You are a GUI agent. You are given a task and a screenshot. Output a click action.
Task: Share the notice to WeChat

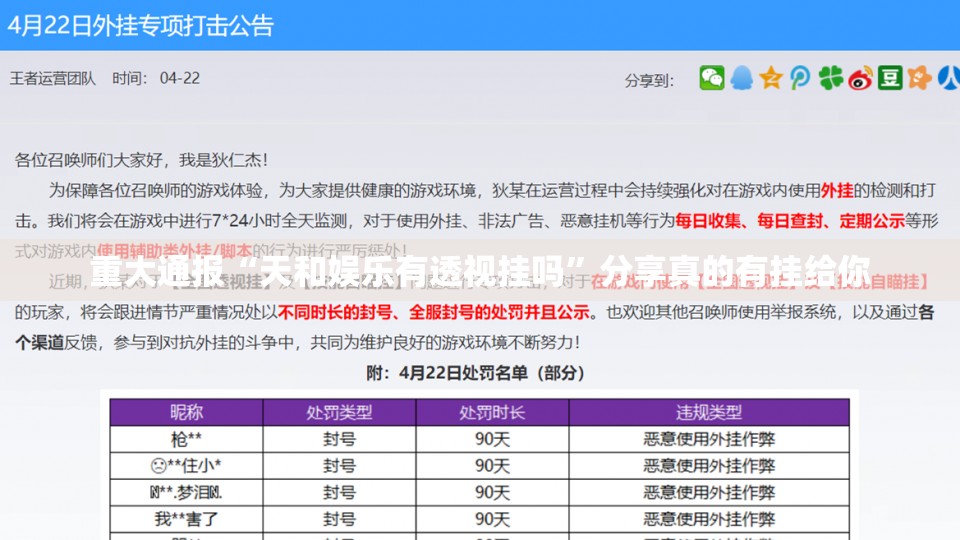tap(712, 78)
